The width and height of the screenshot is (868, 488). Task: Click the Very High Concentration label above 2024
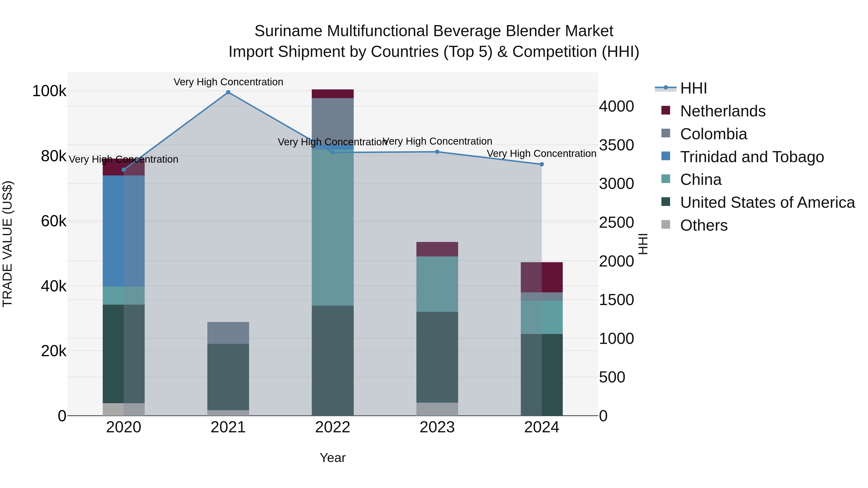coord(542,154)
